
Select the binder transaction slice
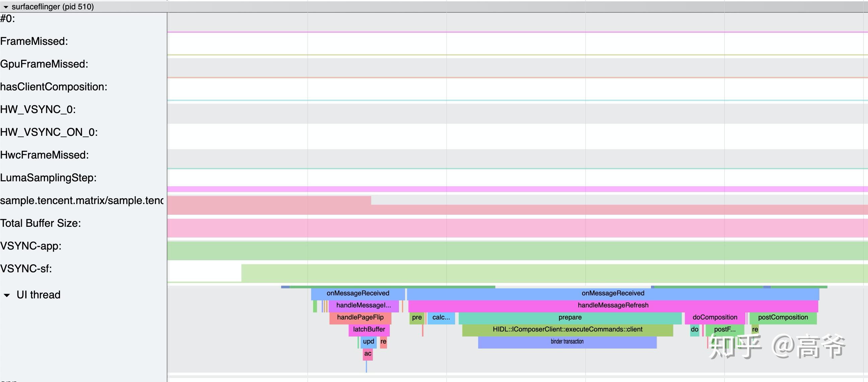(567, 342)
